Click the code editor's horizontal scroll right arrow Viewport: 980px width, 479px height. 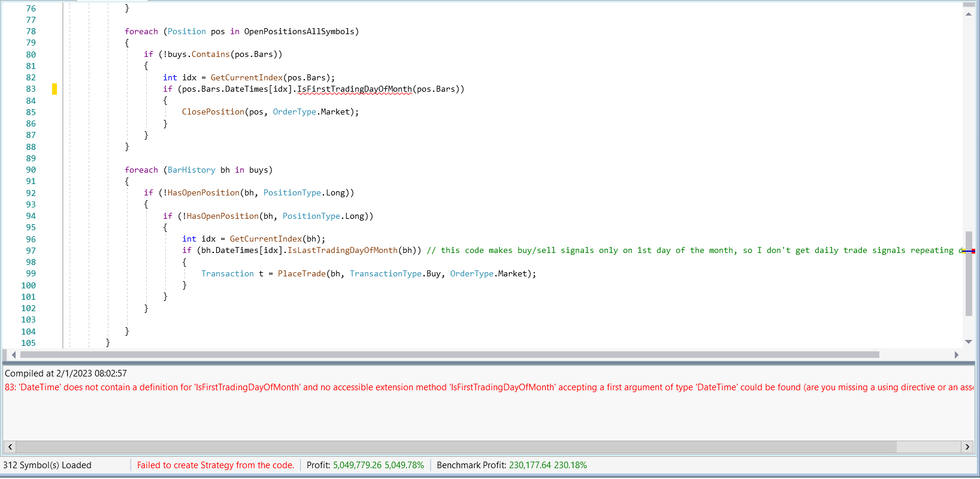pos(956,355)
